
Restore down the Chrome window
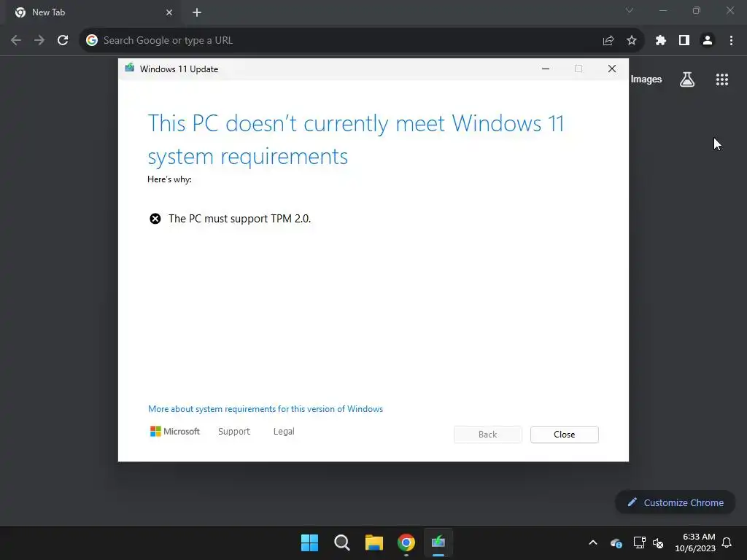697,10
